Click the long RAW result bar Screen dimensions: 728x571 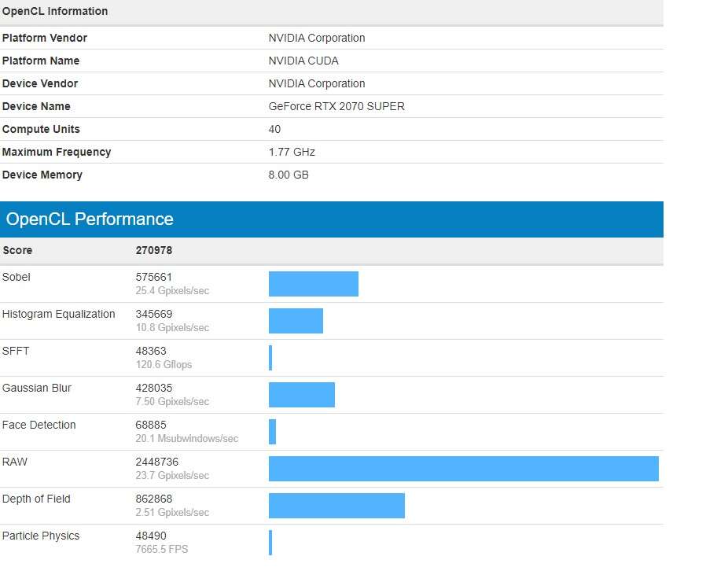tap(463, 469)
